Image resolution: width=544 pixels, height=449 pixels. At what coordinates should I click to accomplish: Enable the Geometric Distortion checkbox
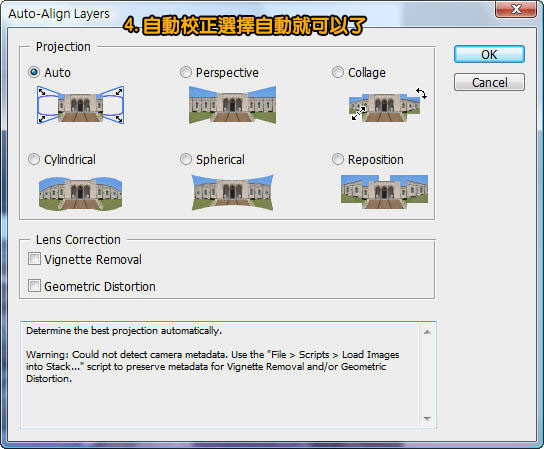(x=34, y=286)
